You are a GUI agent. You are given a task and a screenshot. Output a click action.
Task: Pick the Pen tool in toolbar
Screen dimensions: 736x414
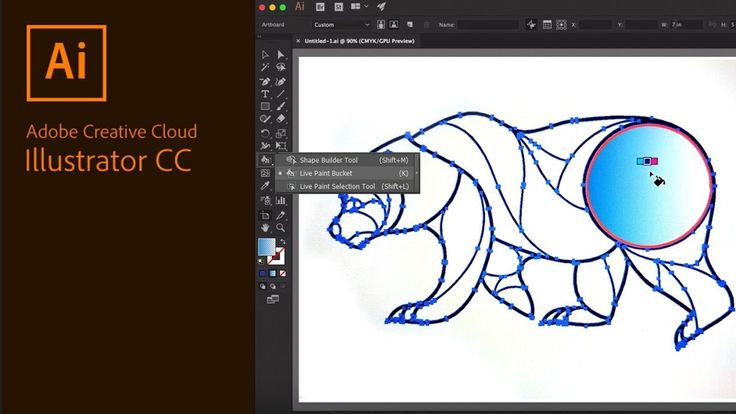coord(265,81)
